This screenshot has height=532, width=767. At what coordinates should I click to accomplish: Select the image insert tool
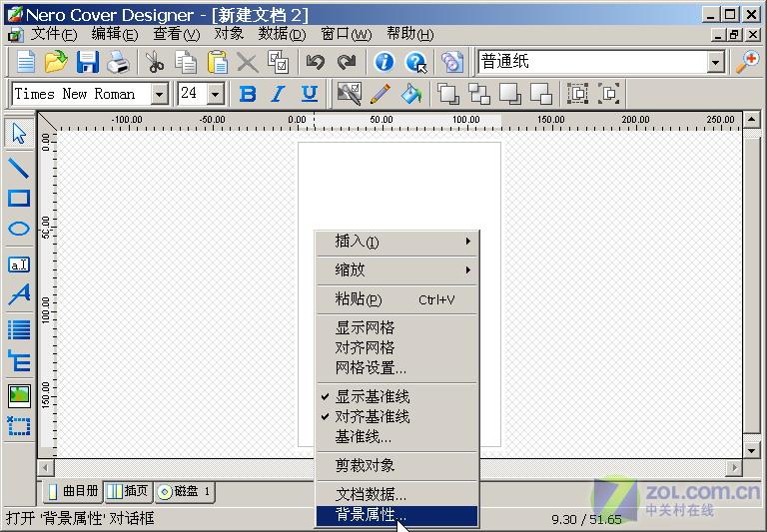19,396
